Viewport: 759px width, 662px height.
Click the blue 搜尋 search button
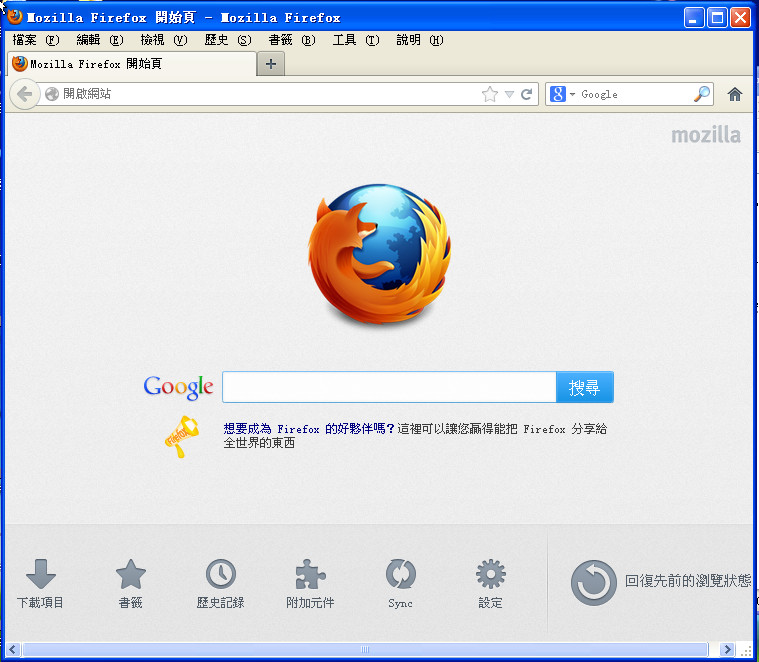[x=585, y=387]
